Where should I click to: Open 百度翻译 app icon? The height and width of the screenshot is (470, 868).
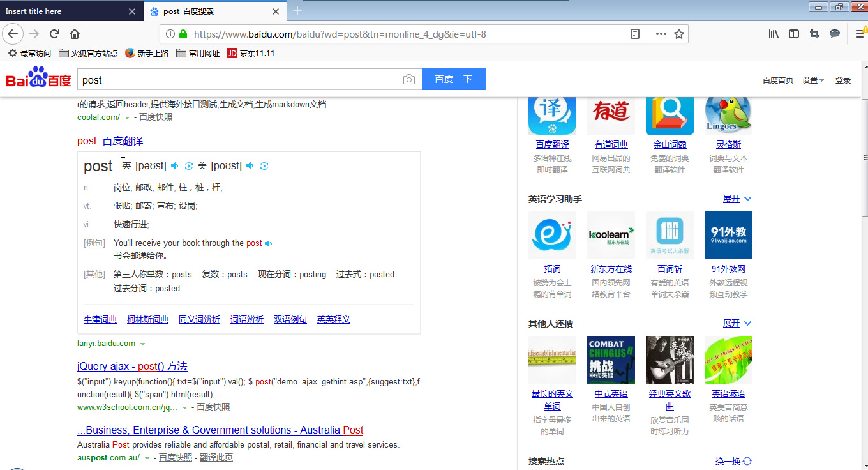552,115
